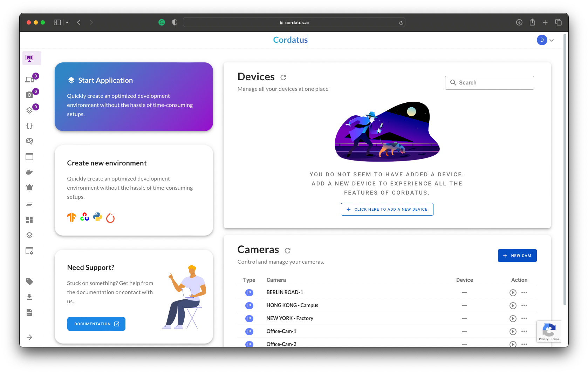588x373 pixels.
Task: Open more options for NEW YORK - Factory
Action: (524, 318)
